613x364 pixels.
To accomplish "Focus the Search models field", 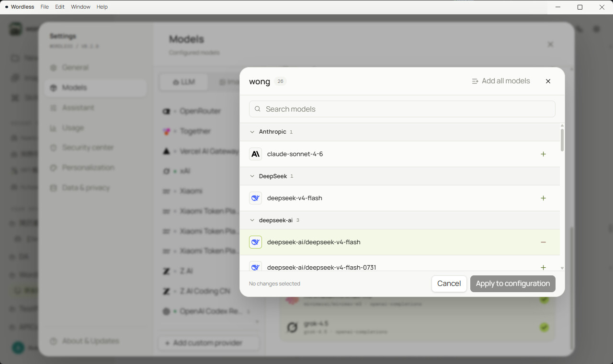I will [x=402, y=109].
